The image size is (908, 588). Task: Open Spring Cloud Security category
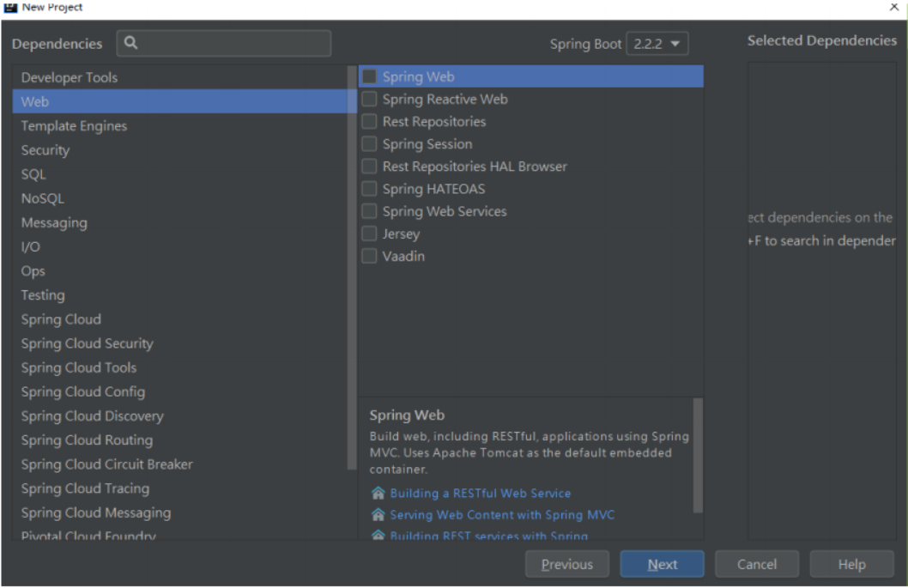pyautogui.click(x=180, y=343)
